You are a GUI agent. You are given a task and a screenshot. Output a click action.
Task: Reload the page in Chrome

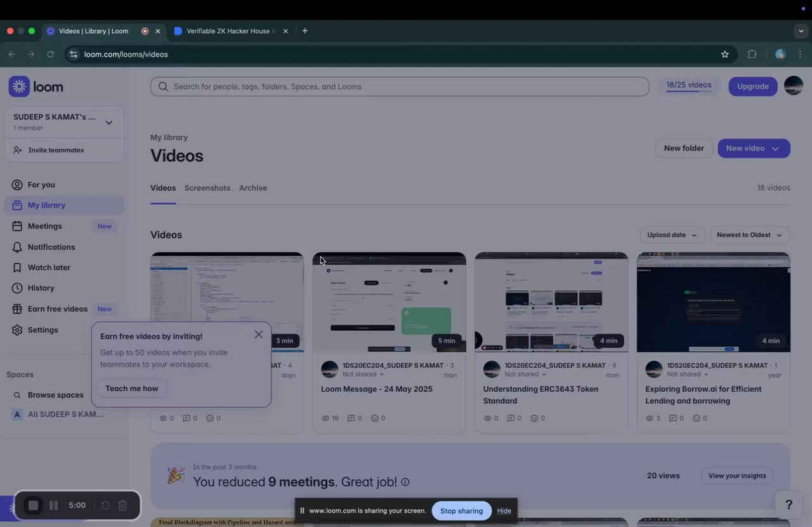[x=51, y=55]
